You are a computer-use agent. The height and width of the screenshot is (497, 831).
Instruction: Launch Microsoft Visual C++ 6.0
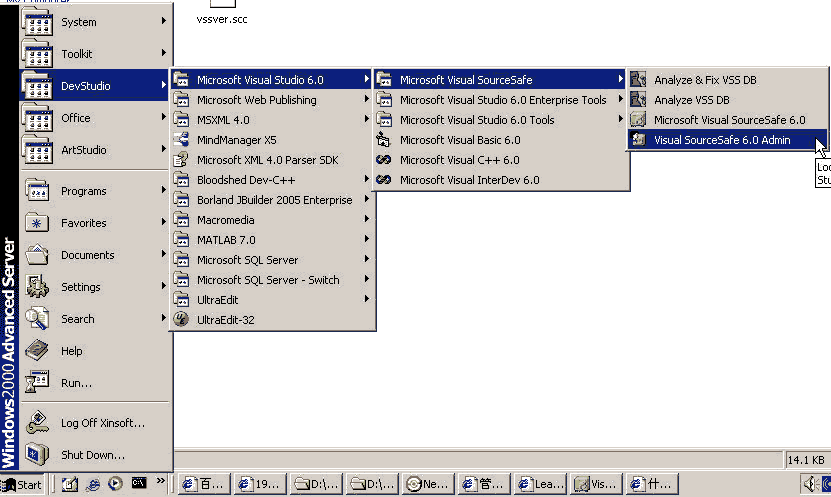[x=501, y=160]
